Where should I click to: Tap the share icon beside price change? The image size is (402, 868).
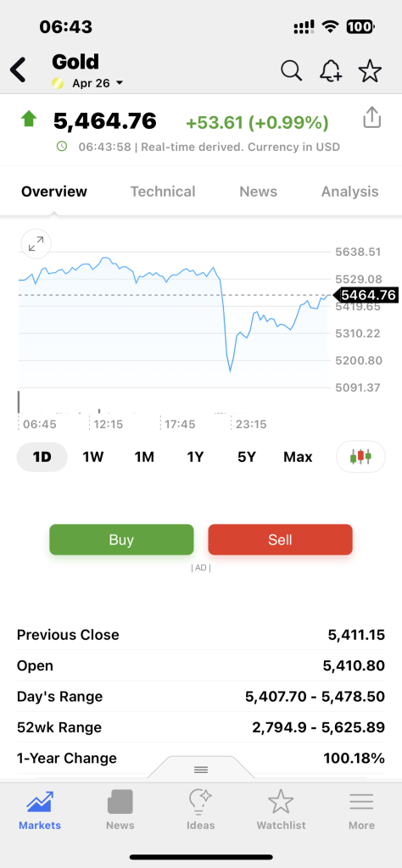click(x=372, y=117)
